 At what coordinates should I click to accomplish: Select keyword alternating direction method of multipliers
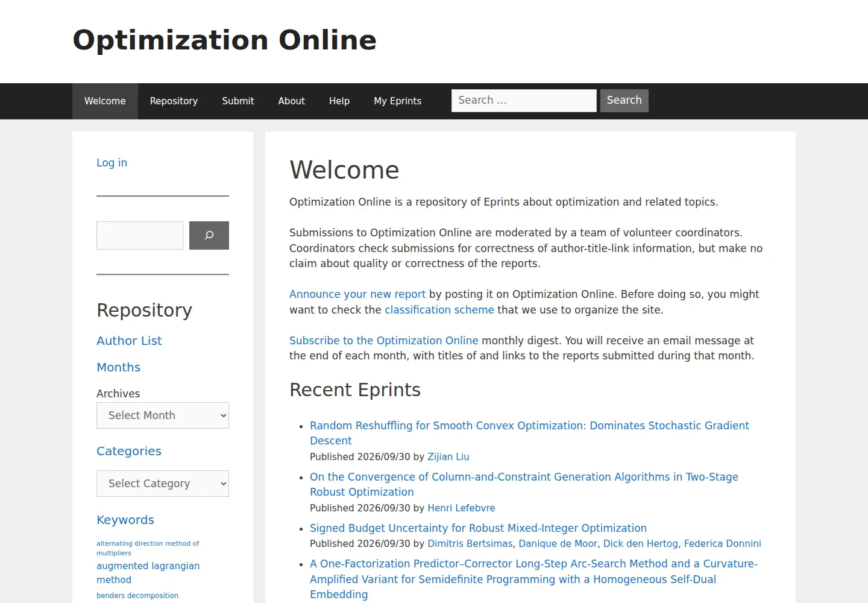pyautogui.click(x=148, y=548)
